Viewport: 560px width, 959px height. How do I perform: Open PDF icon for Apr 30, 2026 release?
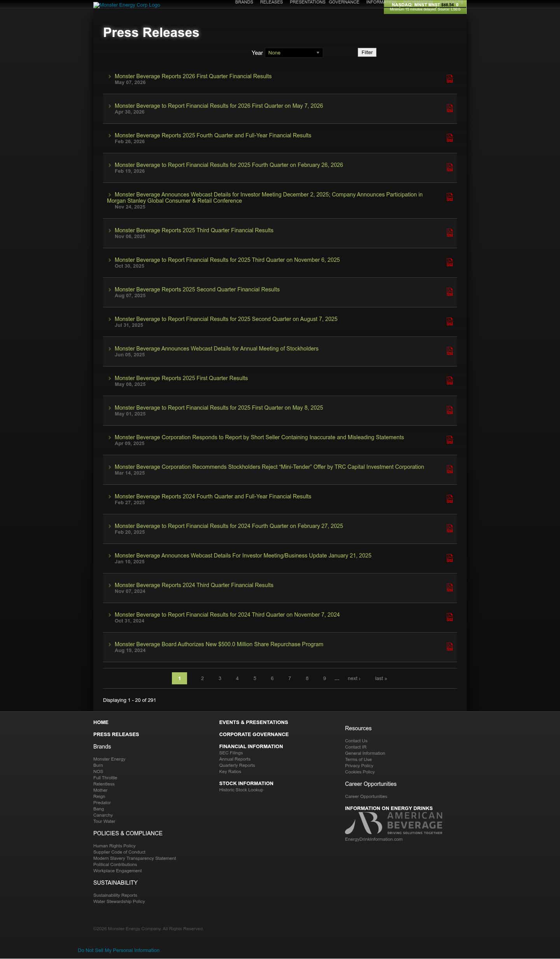click(x=450, y=108)
